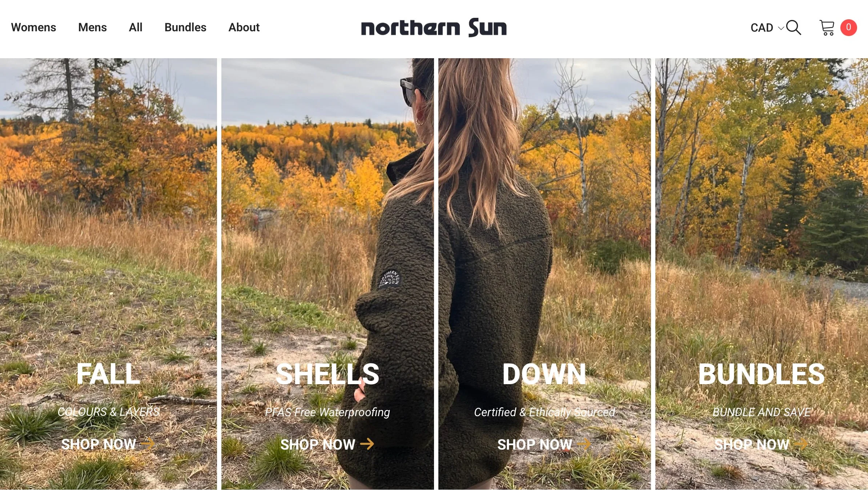This screenshot has height=490, width=868.
Task: Click Shop Now under FALL
Action: 99,444
